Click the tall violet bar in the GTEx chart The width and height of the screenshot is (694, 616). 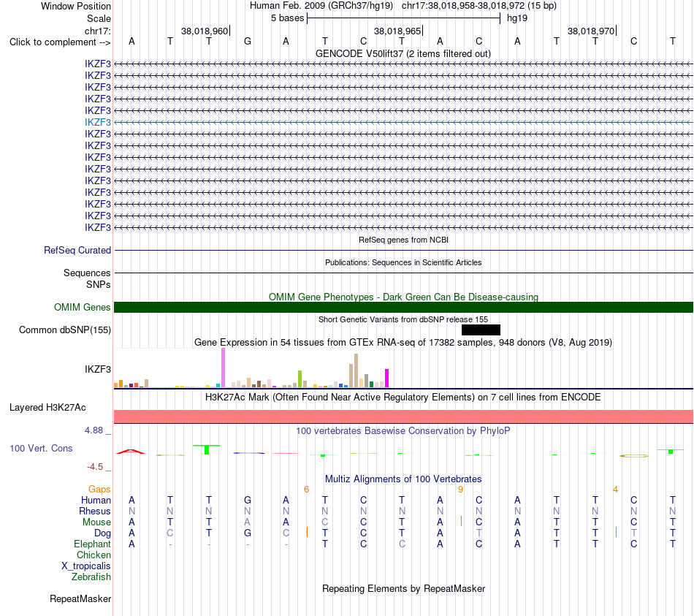223,368
